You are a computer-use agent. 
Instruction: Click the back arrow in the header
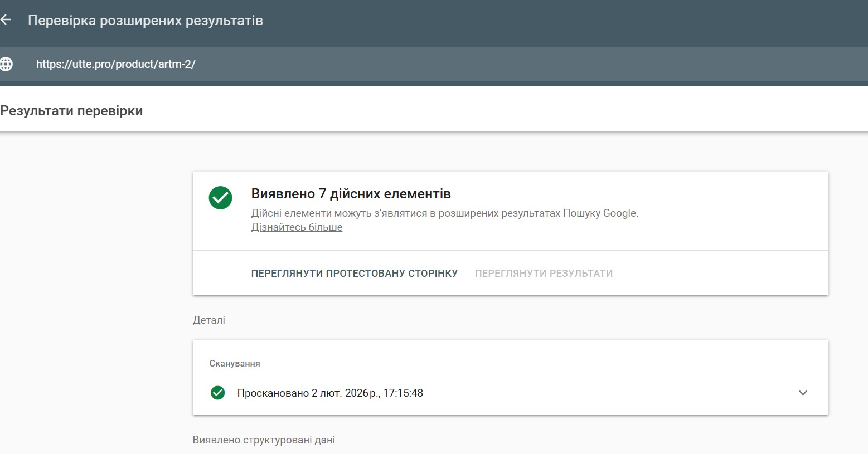pos(6,20)
